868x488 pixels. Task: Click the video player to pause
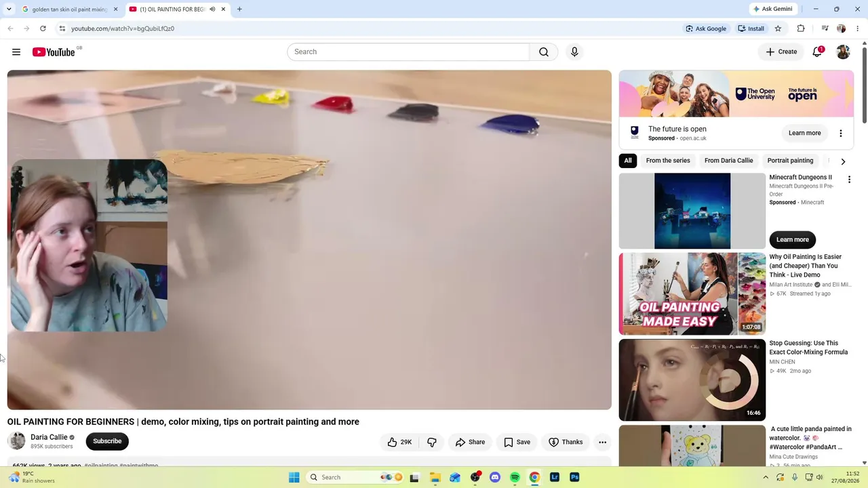pos(309,240)
